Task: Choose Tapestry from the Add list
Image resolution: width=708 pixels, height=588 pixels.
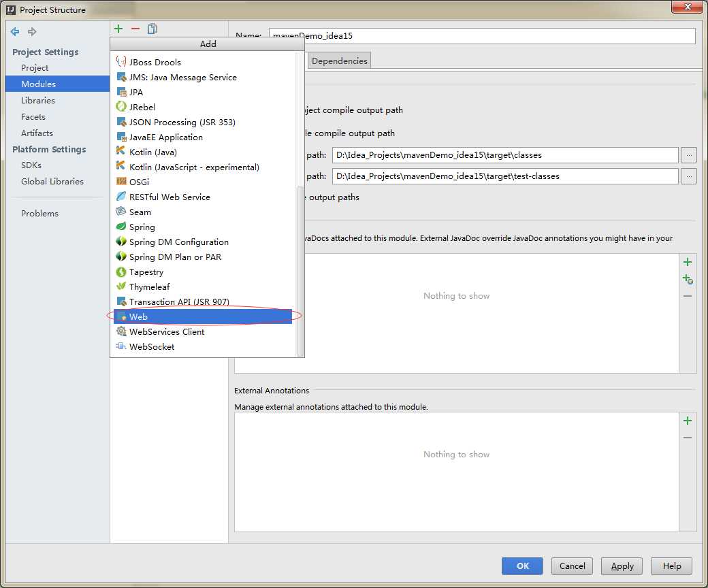Action: coord(203,272)
